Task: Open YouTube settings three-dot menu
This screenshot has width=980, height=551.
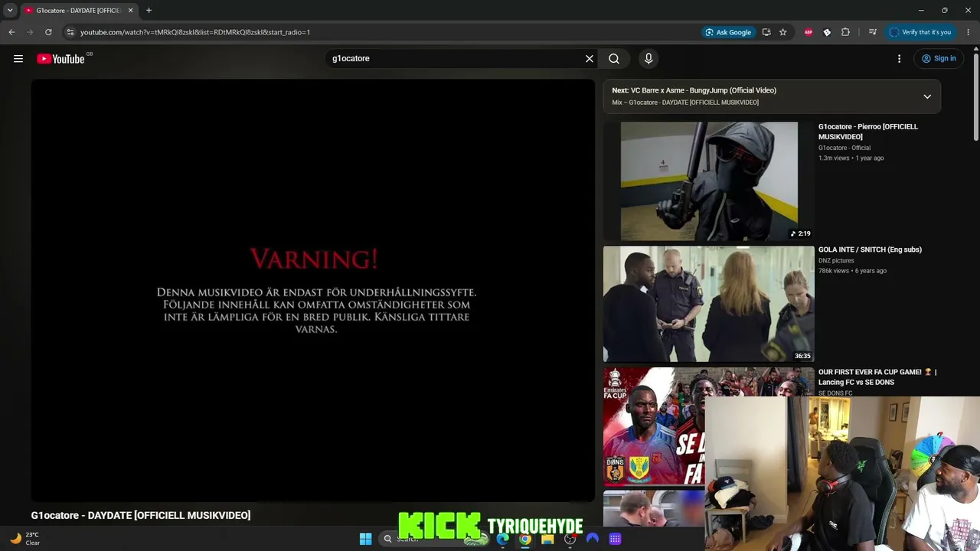Action: 900,59
